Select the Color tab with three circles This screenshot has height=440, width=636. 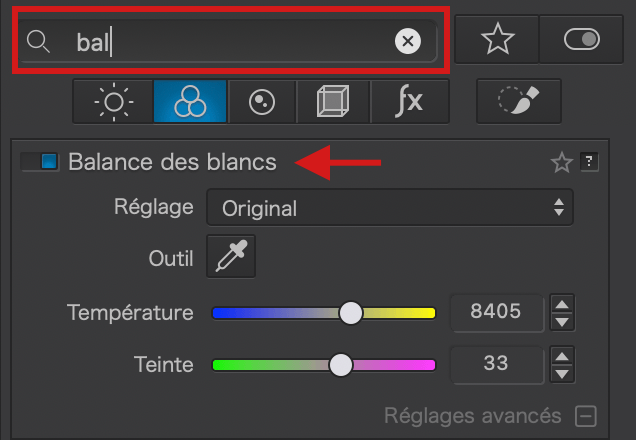coord(190,101)
